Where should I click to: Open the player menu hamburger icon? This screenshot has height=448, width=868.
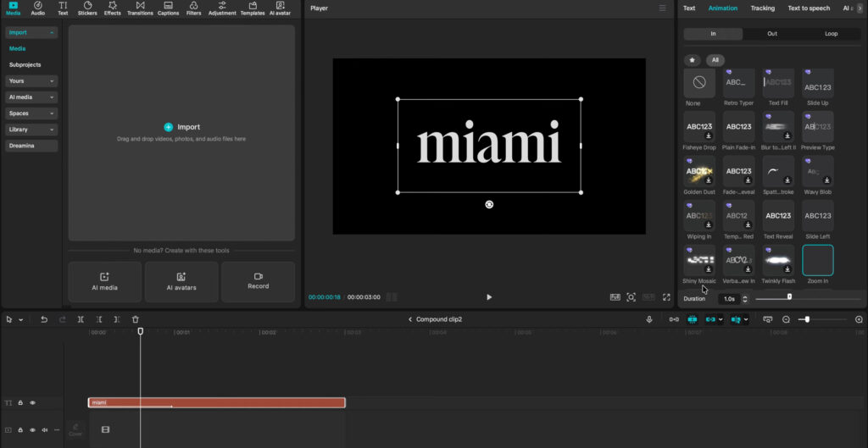click(x=662, y=8)
